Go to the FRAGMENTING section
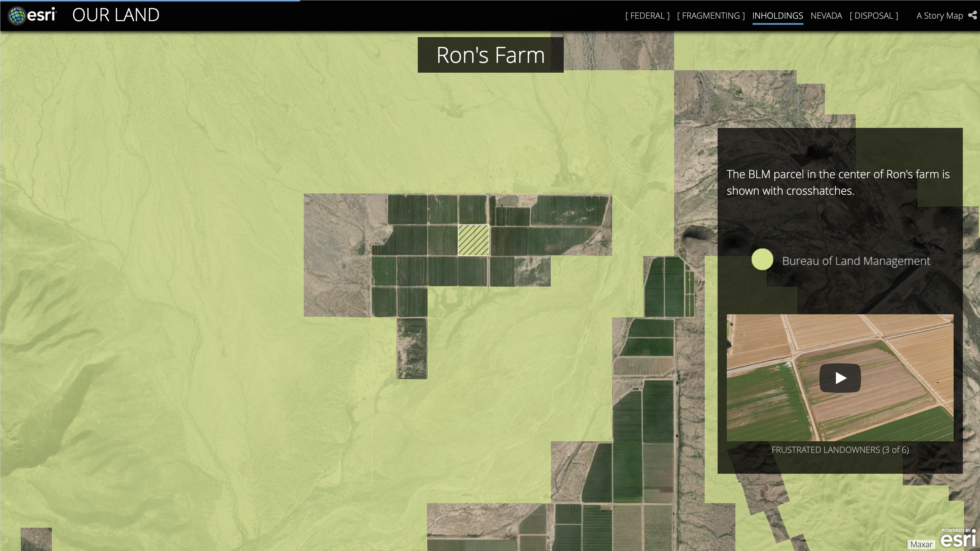 click(711, 16)
